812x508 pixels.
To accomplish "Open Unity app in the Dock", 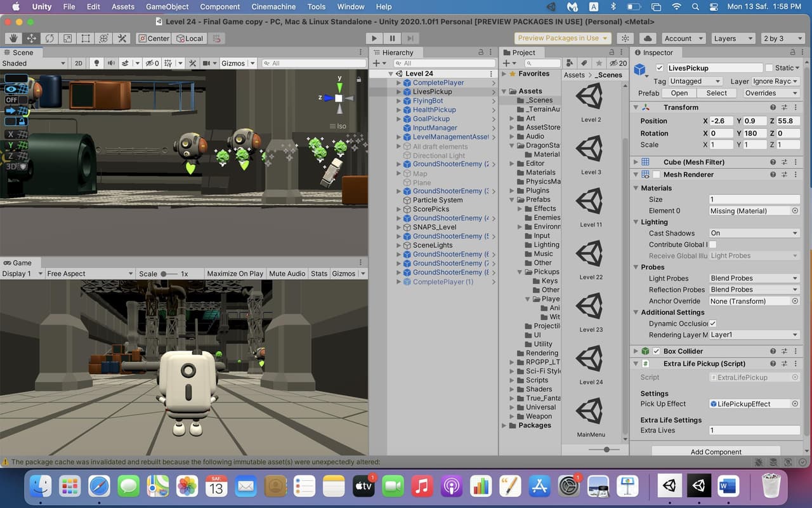I will click(x=669, y=486).
